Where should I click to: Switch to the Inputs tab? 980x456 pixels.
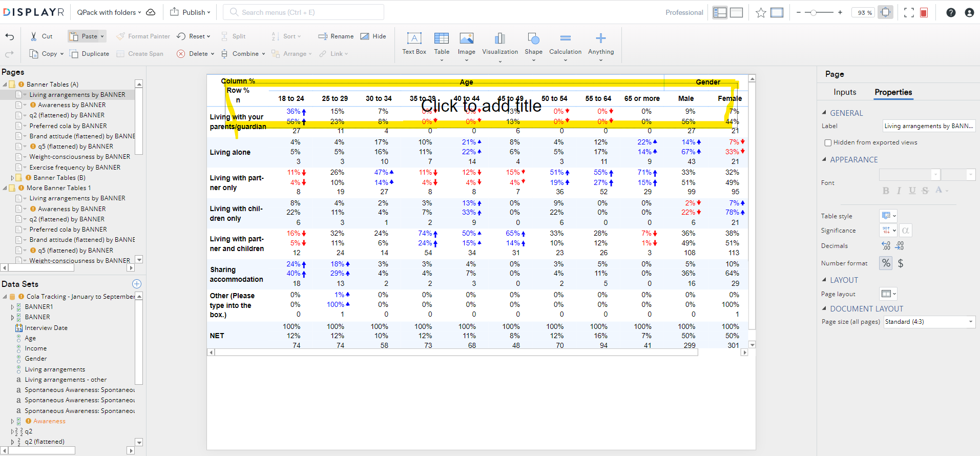click(845, 92)
